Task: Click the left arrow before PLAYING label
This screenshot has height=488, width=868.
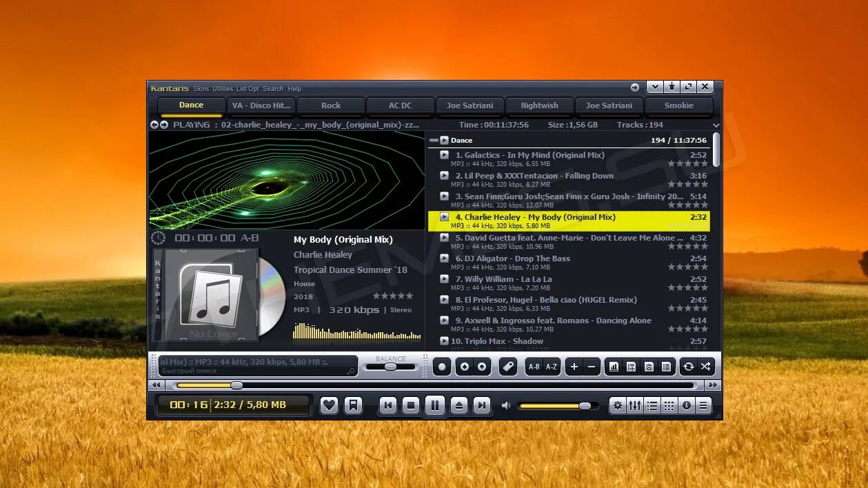Action: click(x=154, y=125)
